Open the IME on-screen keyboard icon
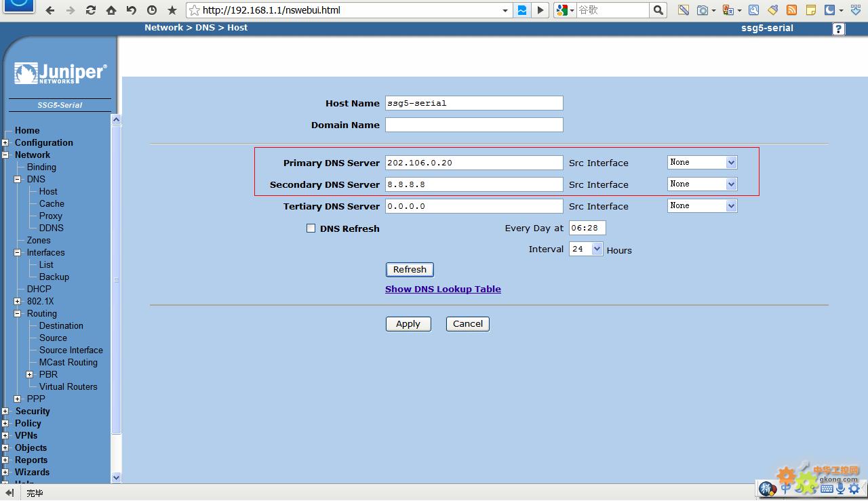The width and height of the screenshot is (868, 501). [827, 488]
